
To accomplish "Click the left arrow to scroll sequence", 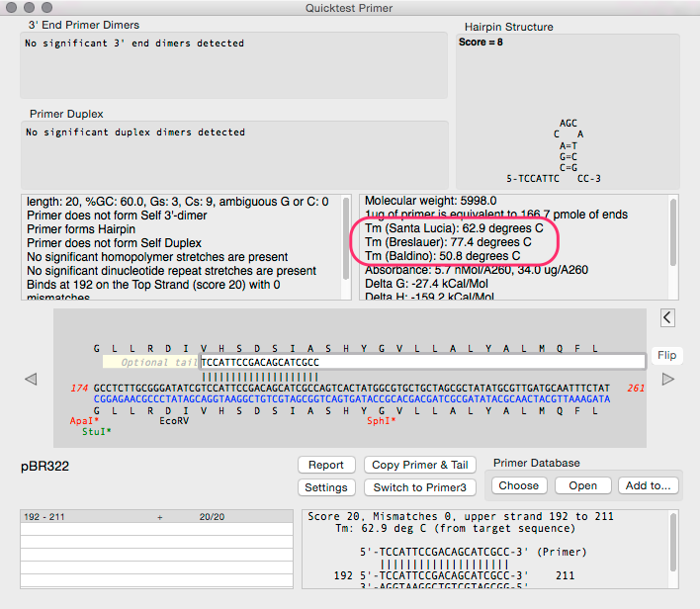I will click(x=31, y=379).
